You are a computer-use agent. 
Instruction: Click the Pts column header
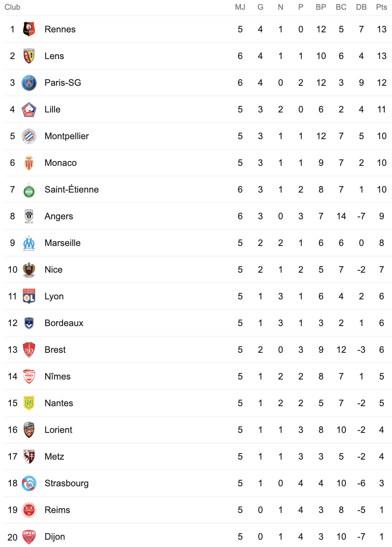[381, 7]
